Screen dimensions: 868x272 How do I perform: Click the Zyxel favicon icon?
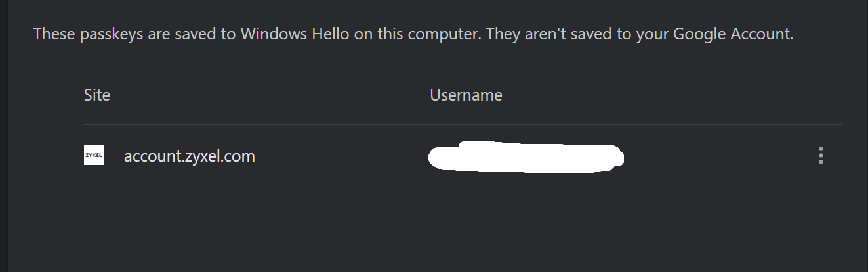coord(94,156)
